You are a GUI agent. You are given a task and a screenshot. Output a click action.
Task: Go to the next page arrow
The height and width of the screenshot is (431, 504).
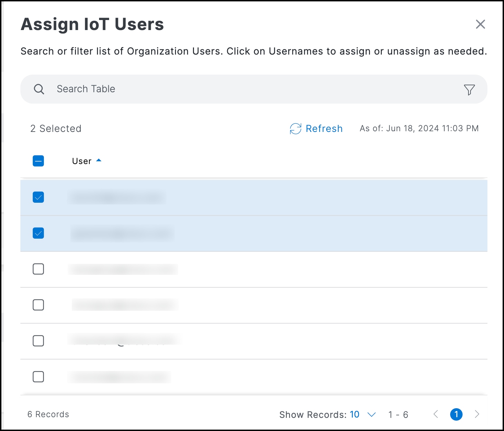point(477,414)
